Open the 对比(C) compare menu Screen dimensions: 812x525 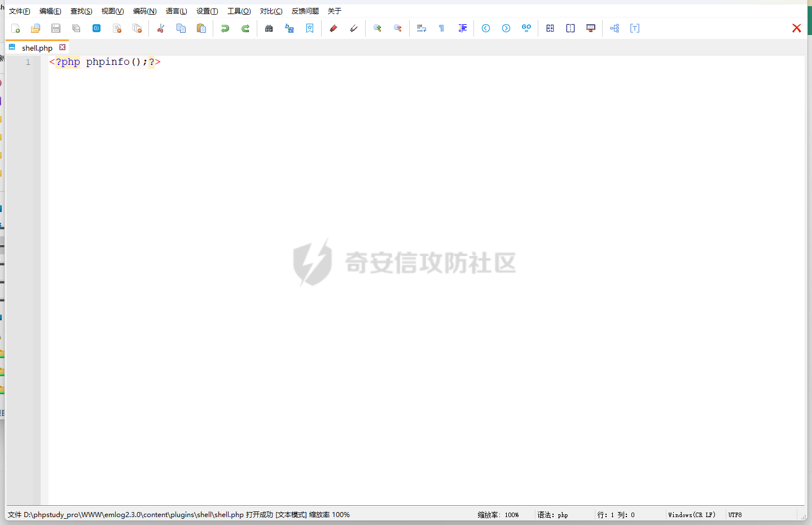tap(271, 11)
